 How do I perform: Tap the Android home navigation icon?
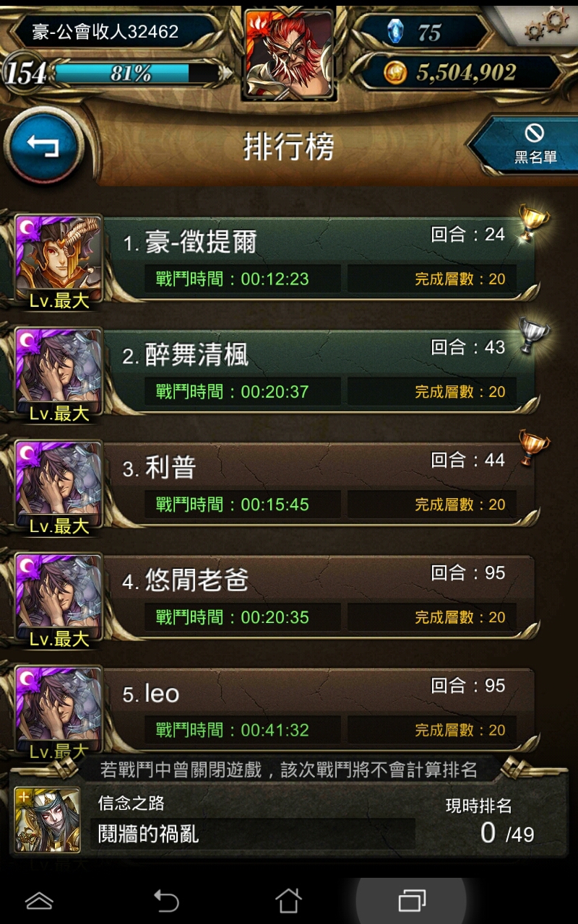coord(288,900)
